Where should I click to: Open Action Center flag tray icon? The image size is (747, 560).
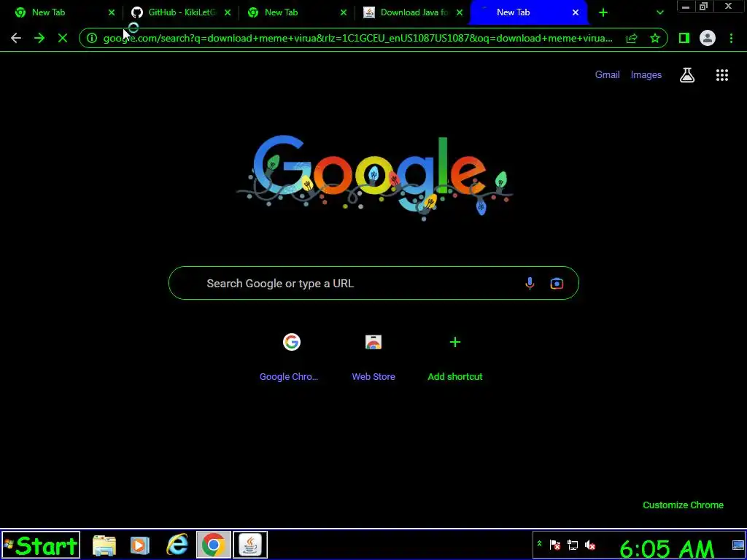tap(555, 545)
